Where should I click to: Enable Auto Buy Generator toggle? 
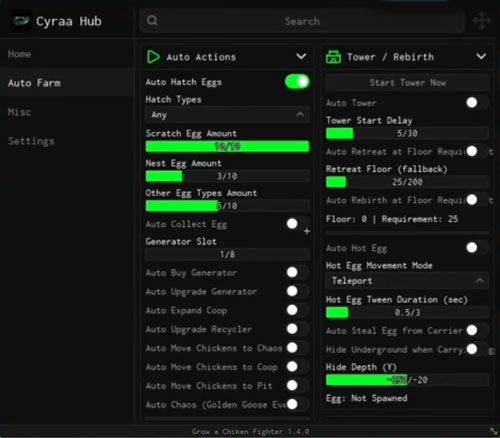pyautogui.click(x=298, y=272)
